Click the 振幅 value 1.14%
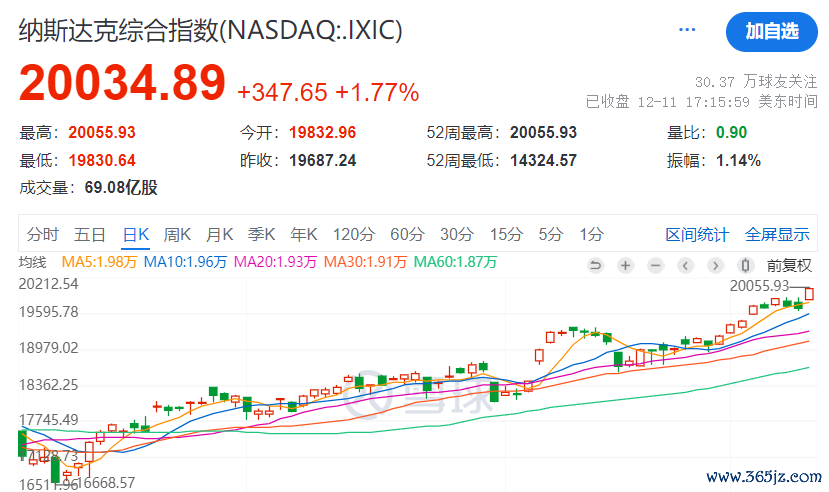The height and width of the screenshot is (492, 829). click(738, 160)
